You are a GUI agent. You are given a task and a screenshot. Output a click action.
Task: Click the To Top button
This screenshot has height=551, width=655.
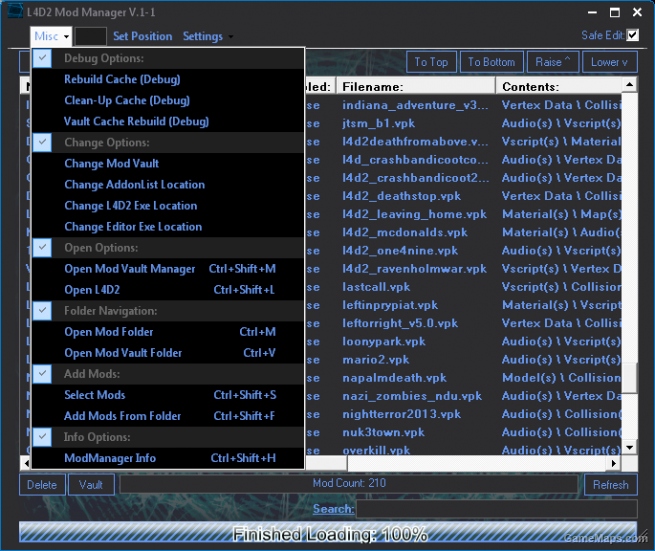[x=431, y=62]
